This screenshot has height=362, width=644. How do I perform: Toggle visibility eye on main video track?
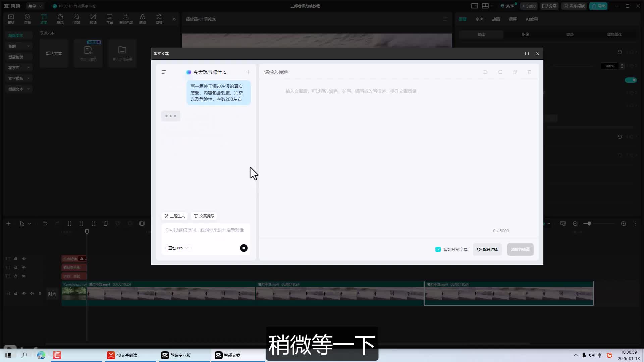pos(24,293)
